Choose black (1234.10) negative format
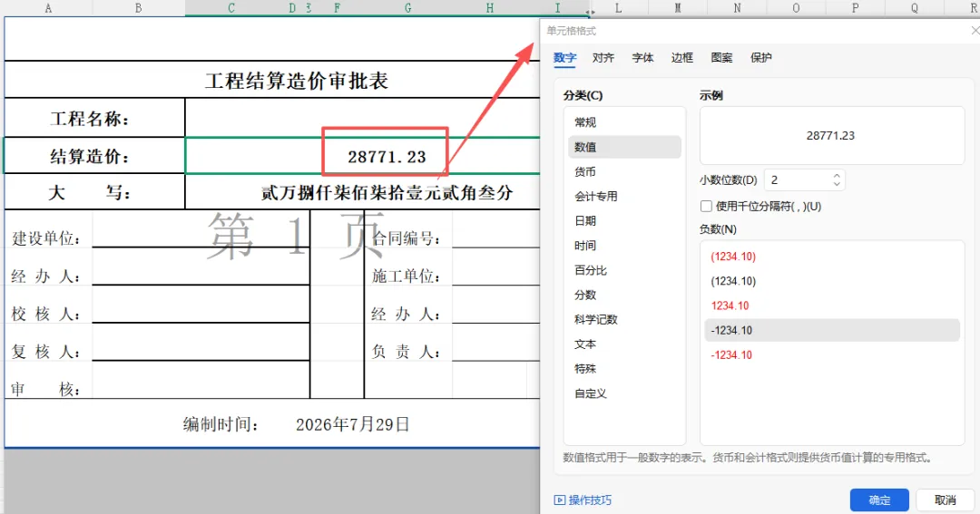The height and width of the screenshot is (514, 980). point(832,281)
